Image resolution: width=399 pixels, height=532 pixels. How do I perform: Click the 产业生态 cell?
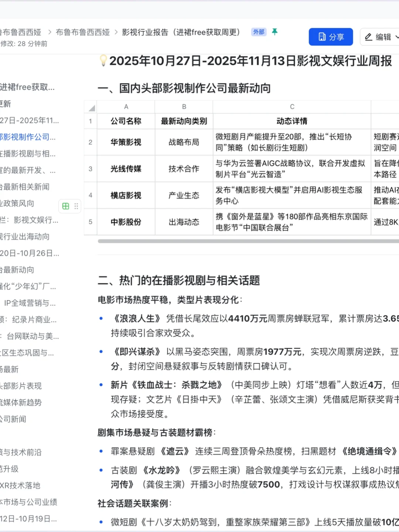(x=184, y=195)
